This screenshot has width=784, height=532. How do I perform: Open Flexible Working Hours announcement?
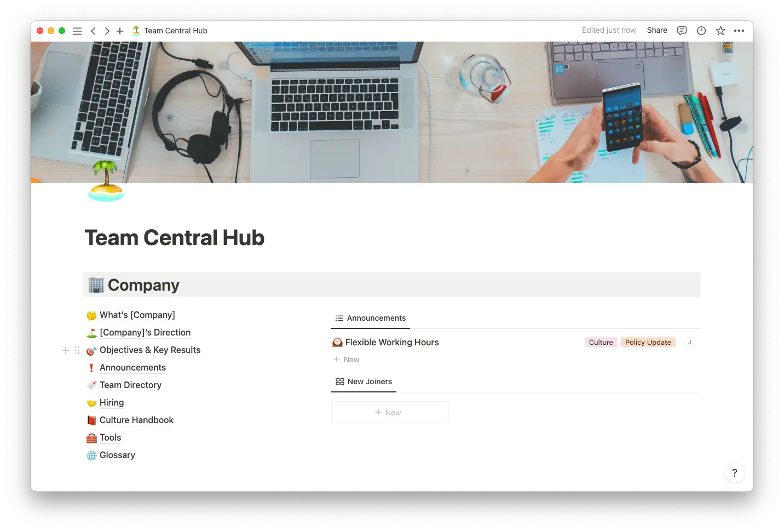click(x=392, y=343)
